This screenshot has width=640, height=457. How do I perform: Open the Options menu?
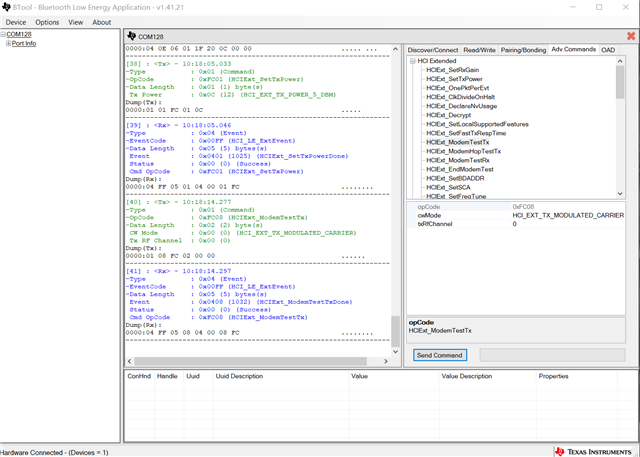point(47,21)
